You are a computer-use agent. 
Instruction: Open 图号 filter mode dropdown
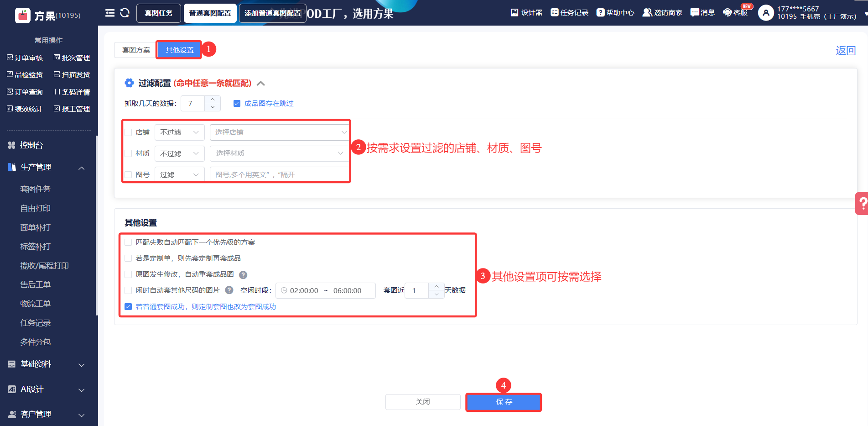(179, 174)
